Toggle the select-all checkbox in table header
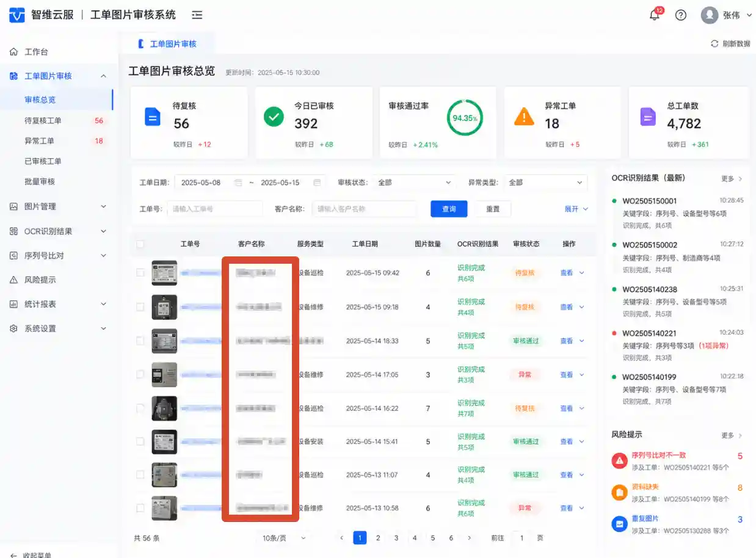 [140, 244]
